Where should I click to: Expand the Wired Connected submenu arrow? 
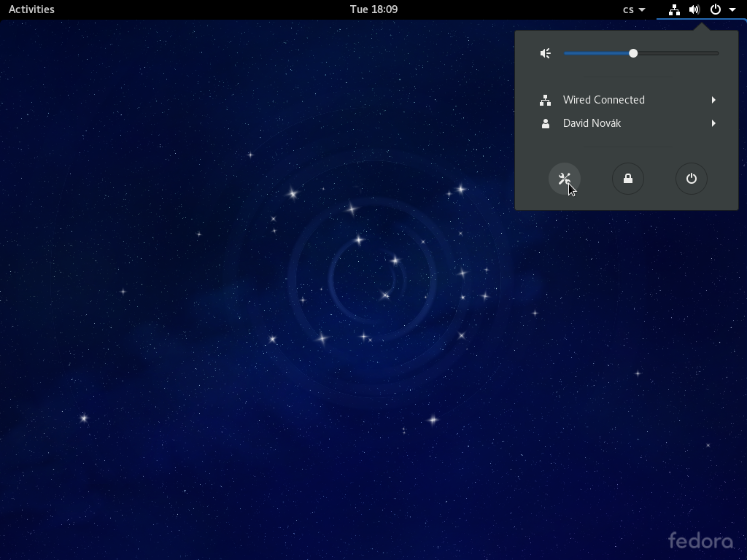(713, 100)
